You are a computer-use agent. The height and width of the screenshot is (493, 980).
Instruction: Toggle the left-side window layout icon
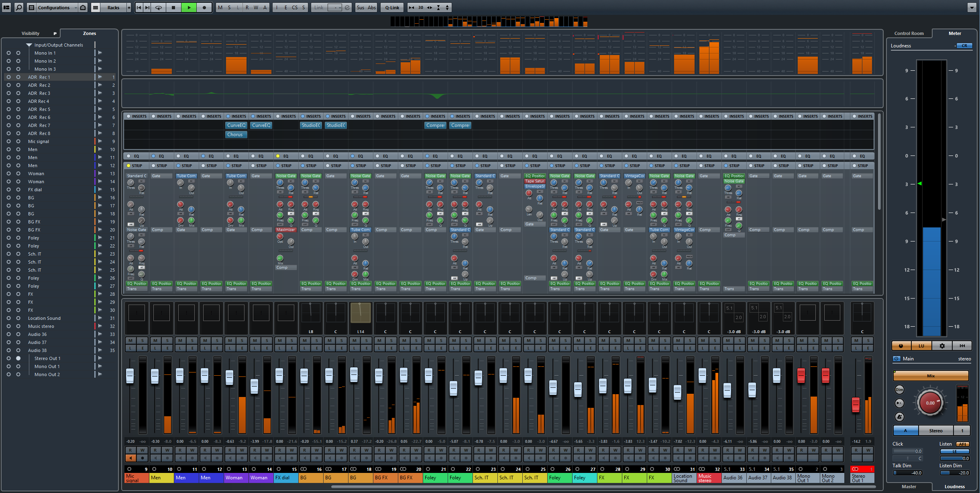pos(6,7)
